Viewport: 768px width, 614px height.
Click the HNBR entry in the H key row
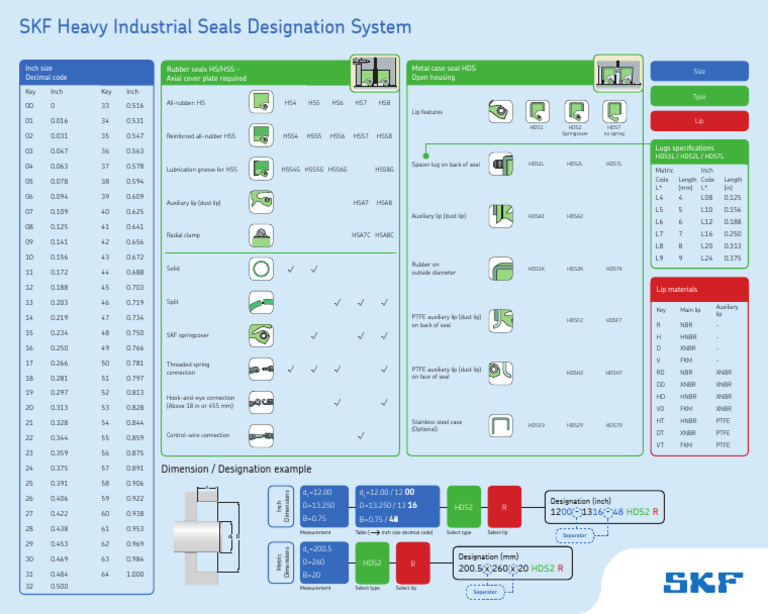pos(688,337)
